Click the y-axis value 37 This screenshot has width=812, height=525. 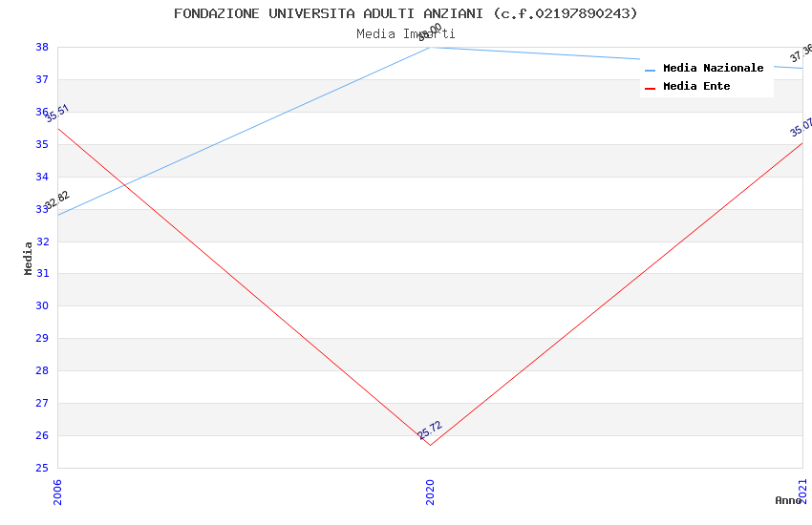coord(42,79)
